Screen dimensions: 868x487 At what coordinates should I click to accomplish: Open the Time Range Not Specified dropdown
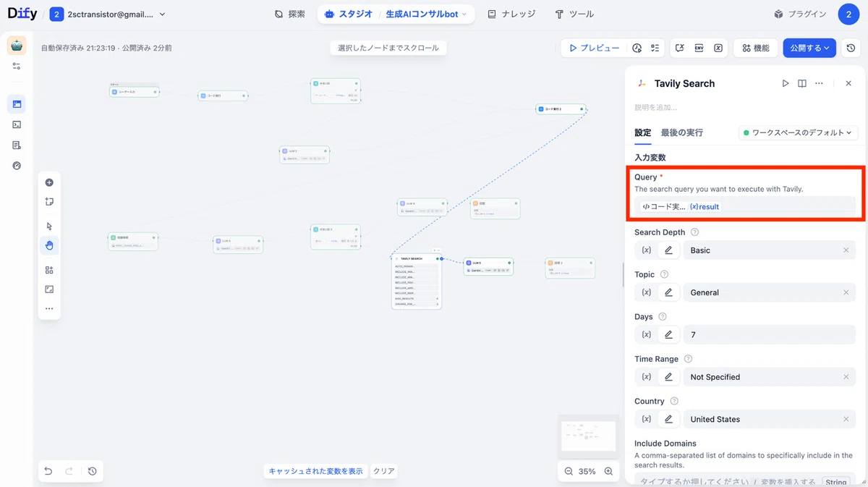769,377
